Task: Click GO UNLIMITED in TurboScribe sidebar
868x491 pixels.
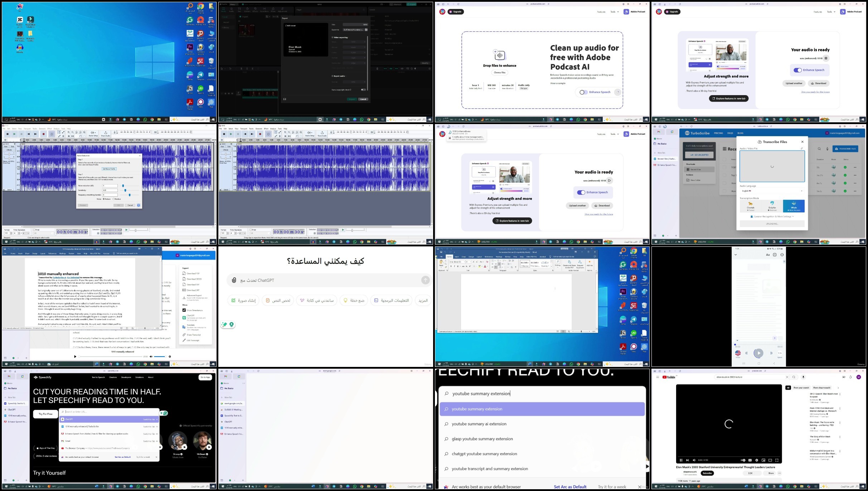Action: click(699, 155)
